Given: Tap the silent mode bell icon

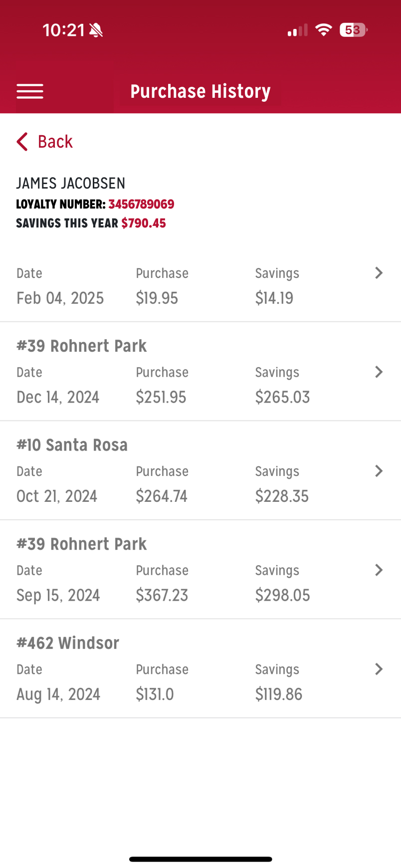Looking at the screenshot, I should coord(96,30).
